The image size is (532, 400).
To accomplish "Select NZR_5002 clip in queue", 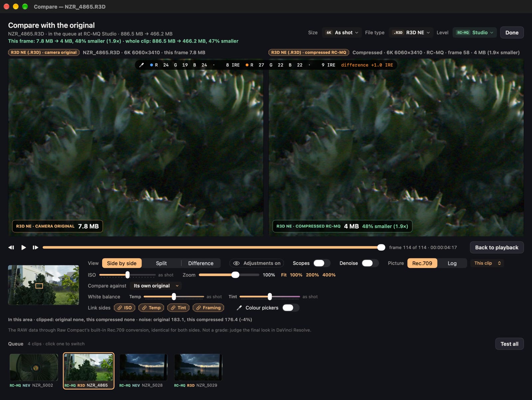I will [x=34, y=371].
